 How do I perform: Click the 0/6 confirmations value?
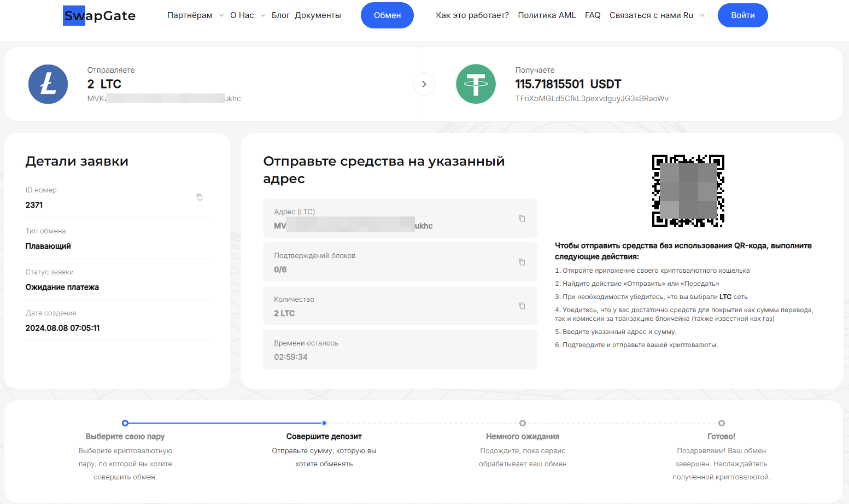coord(280,269)
